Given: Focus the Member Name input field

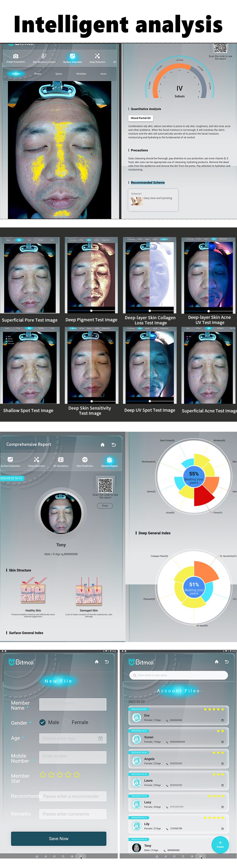Looking at the screenshot, I should click(x=73, y=705).
